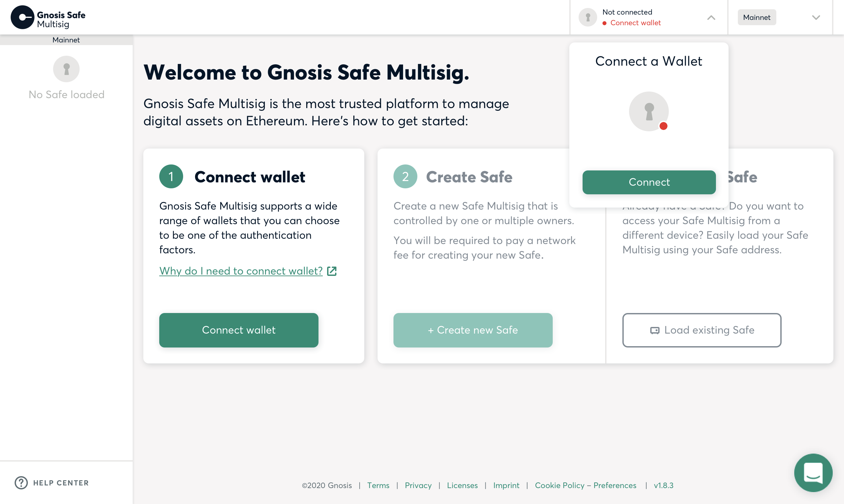The width and height of the screenshot is (844, 504).
Task: Click the Create new Safe button
Action: tap(473, 330)
